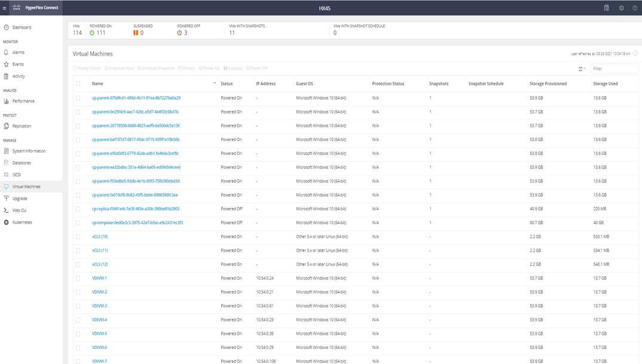Sort by the Protection Status column header
Image resolution: width=642 pixels, height=364 pixels.
coord(388,84)
